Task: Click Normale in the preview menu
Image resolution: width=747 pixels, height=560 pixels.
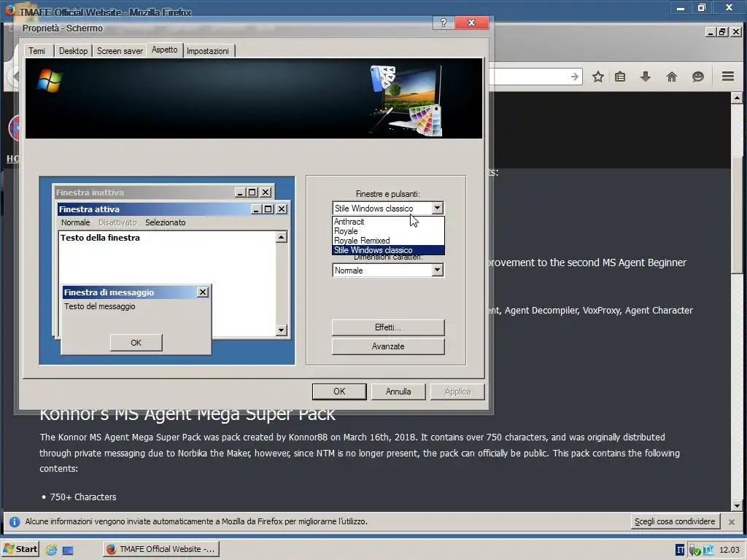Action: click(75, 222)
